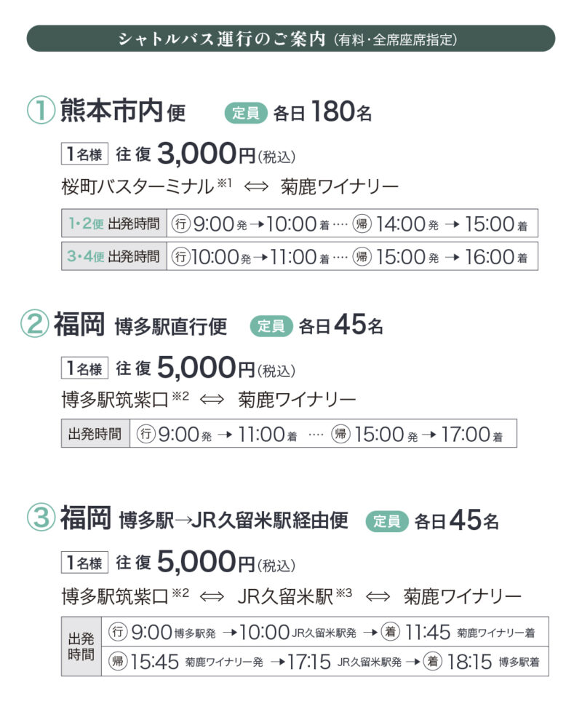Click the circled 着 icon before 18:15
This screenshot has height=728, width=582.
434,662
